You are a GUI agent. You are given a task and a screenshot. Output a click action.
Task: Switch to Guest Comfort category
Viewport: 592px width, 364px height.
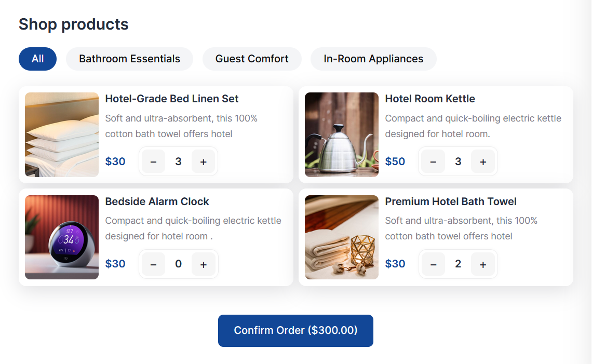pos(252,59)
